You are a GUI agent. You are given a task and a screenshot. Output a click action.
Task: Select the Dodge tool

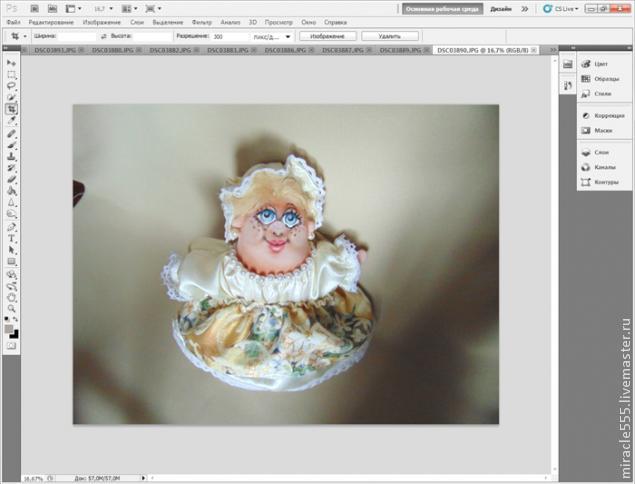pos(11,214)
